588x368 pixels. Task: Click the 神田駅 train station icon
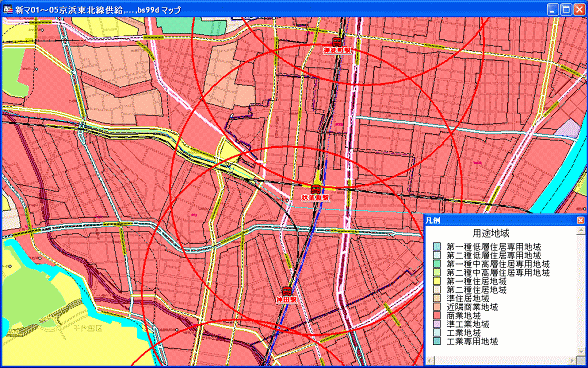tap(287, 291)
